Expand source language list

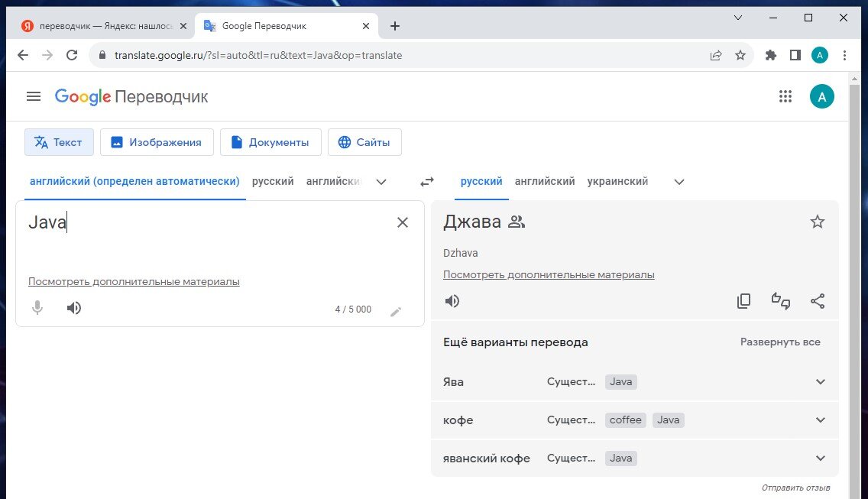(x=381, y=182)
